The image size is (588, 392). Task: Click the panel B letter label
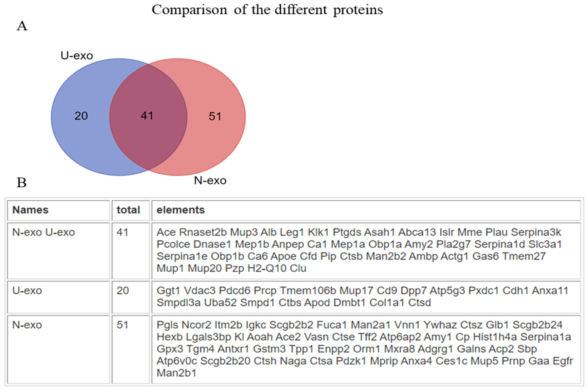pos(21,182)
